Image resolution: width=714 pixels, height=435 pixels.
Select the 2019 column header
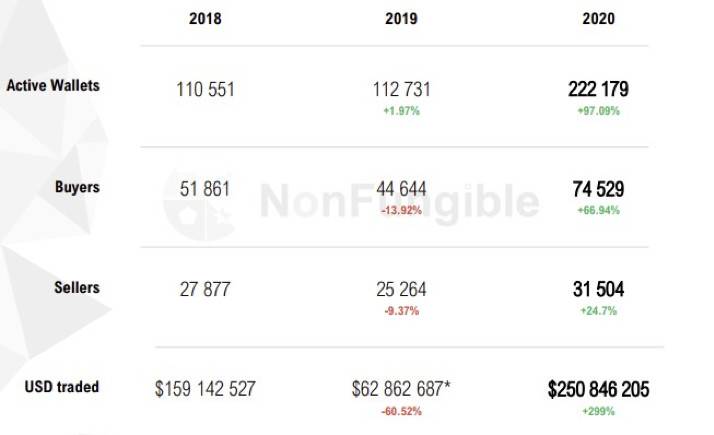pos(400,19)
